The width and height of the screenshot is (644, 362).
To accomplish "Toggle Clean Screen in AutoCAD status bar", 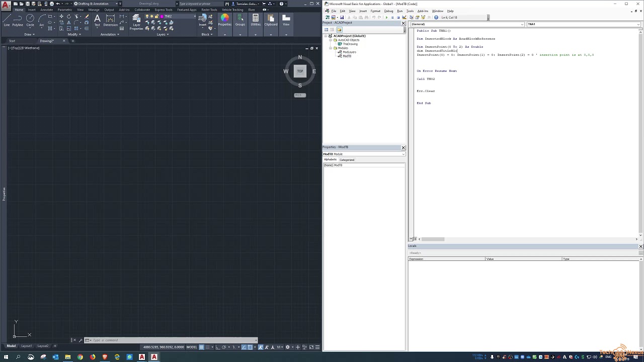I will 312,347.
